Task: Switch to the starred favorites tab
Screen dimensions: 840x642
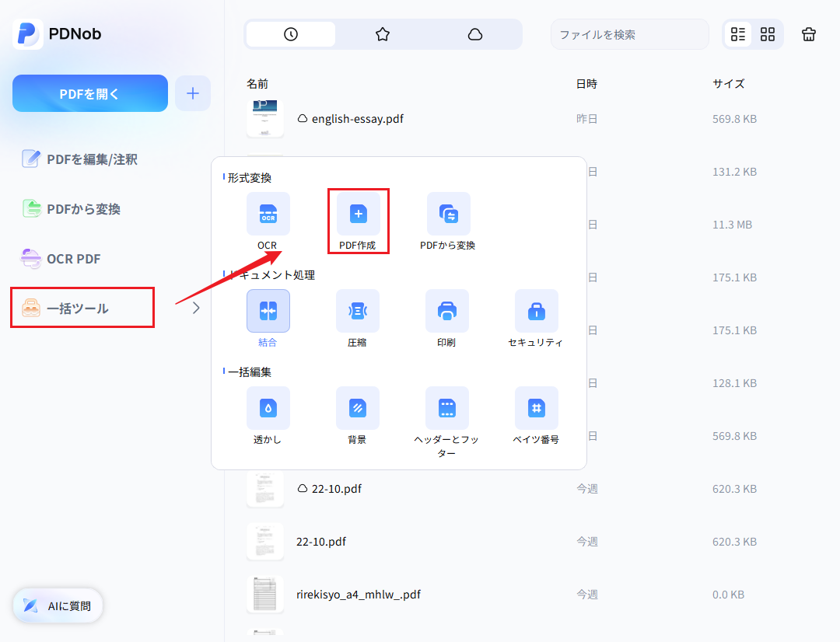Action: click(383, 34)
